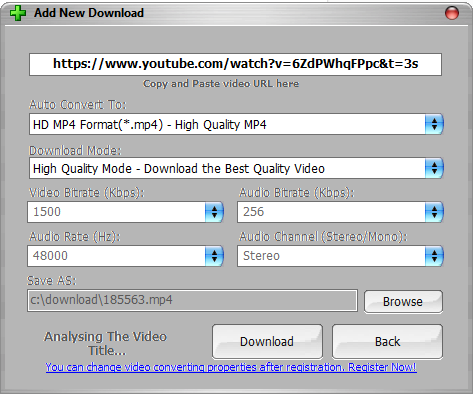Screen dimensions: 473x394
Task: Click the 'Video Bitrate (Kbps):' label
Action: pos(87,193)
